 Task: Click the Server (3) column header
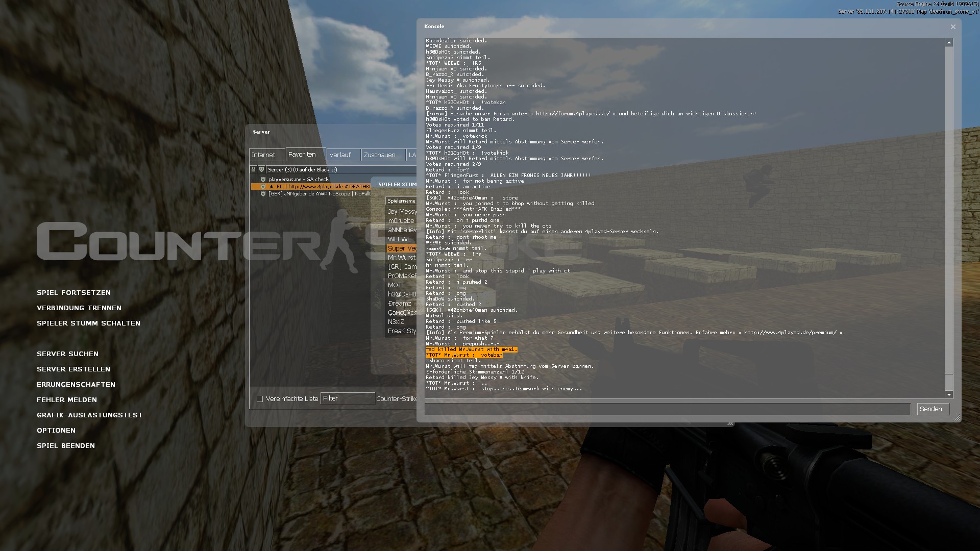point(341,169)
